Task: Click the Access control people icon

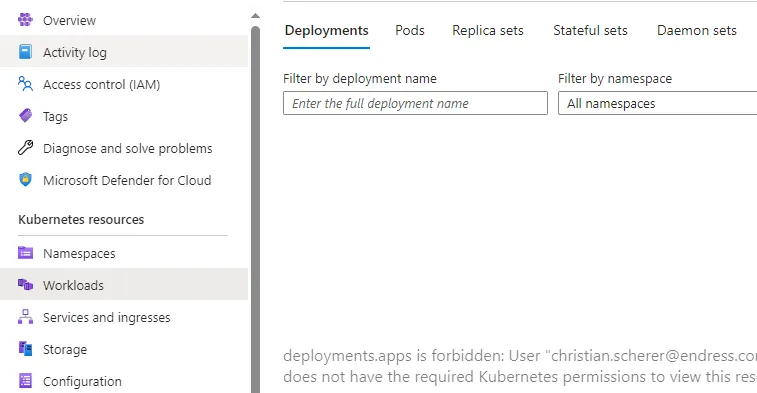Action: 25,84
